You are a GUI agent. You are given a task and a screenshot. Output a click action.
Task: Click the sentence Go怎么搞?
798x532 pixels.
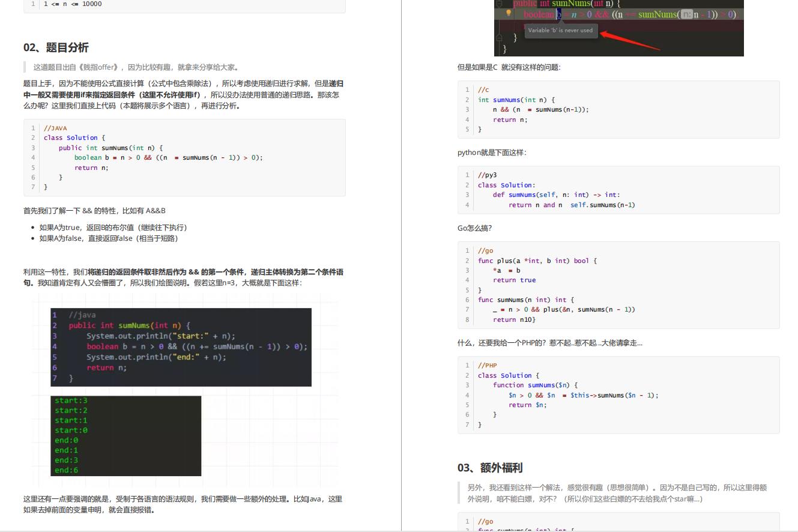(x=474, y=228)
